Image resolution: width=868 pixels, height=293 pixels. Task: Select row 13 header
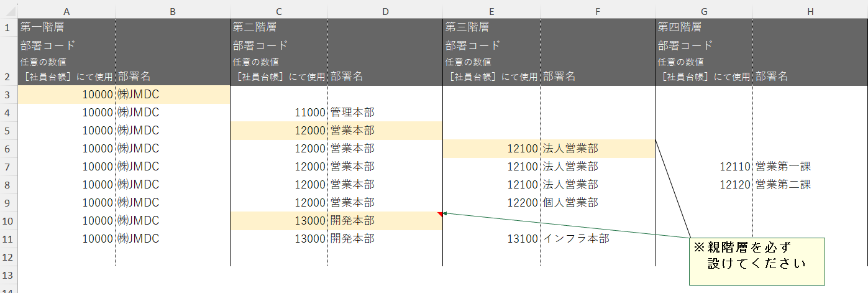point(9,274)
